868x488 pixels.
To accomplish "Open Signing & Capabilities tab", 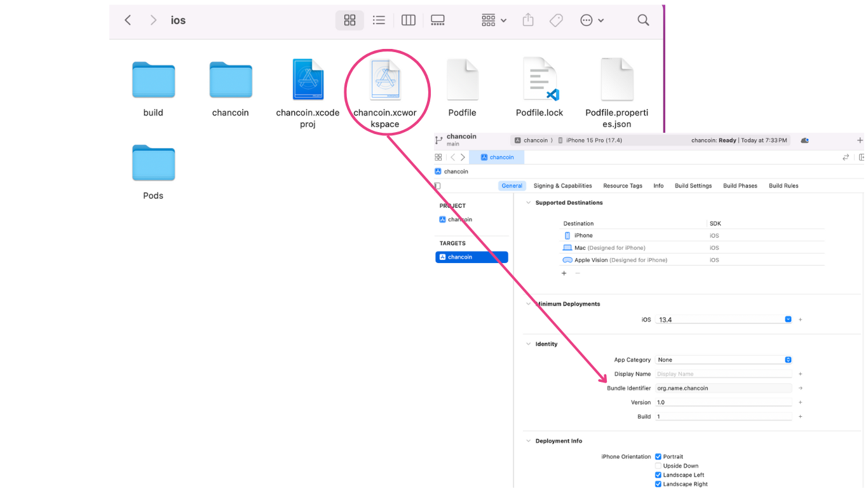I will 562,186.
